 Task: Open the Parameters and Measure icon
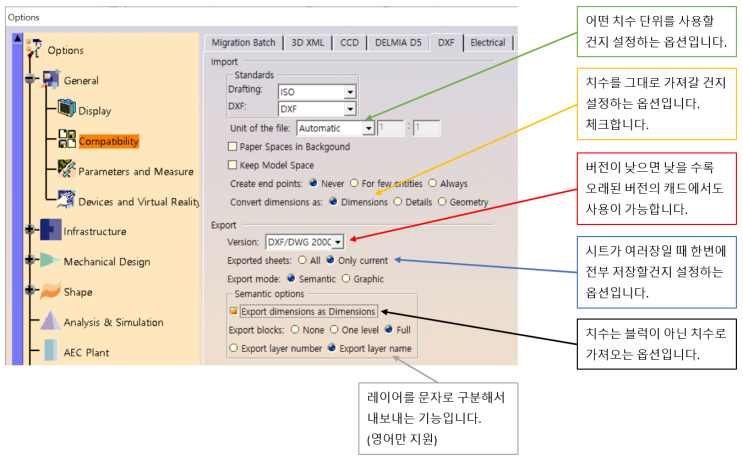pyautogui.click(x=67, y=169)
